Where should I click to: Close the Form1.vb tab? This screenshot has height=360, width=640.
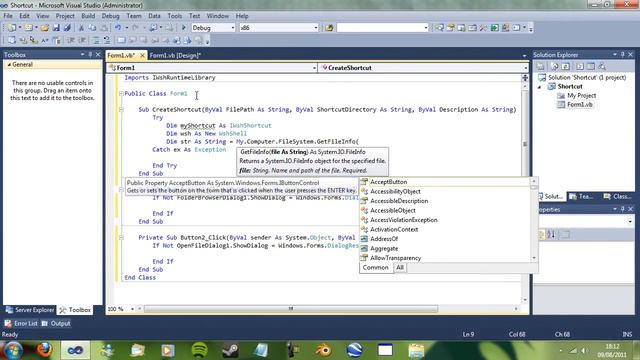142,55
